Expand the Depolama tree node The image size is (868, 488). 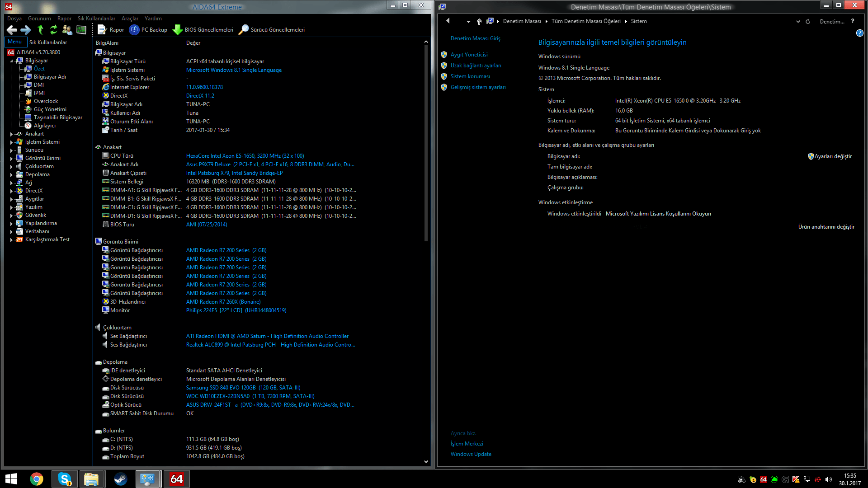pyautogui.click(x=11, y=175)
